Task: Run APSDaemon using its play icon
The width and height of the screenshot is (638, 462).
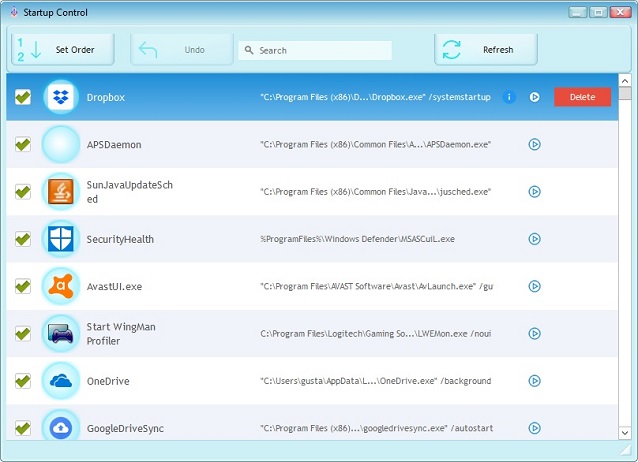Action: point(534,144)
